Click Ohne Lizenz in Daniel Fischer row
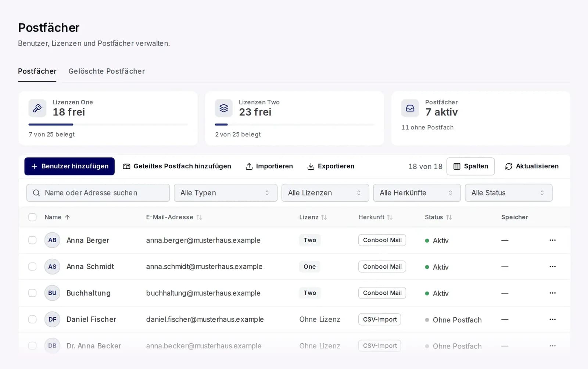588x369 pixels. coord(320,319)
